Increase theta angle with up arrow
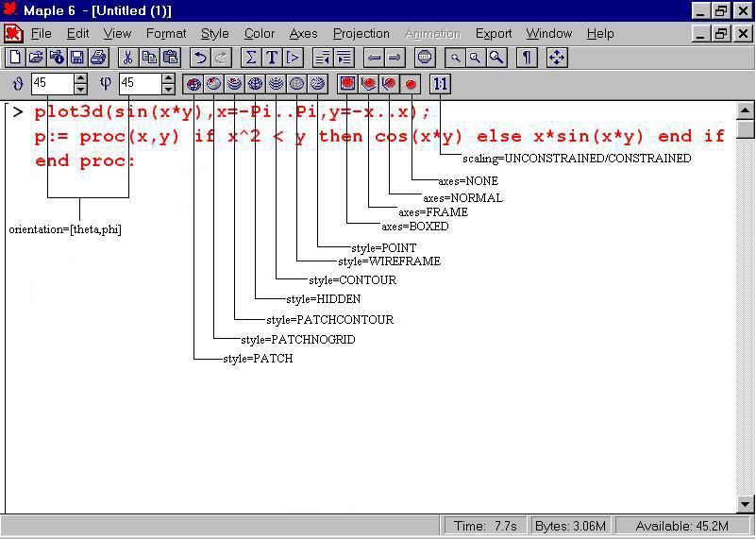The image size is (756, 539). (x=80, y=78)
